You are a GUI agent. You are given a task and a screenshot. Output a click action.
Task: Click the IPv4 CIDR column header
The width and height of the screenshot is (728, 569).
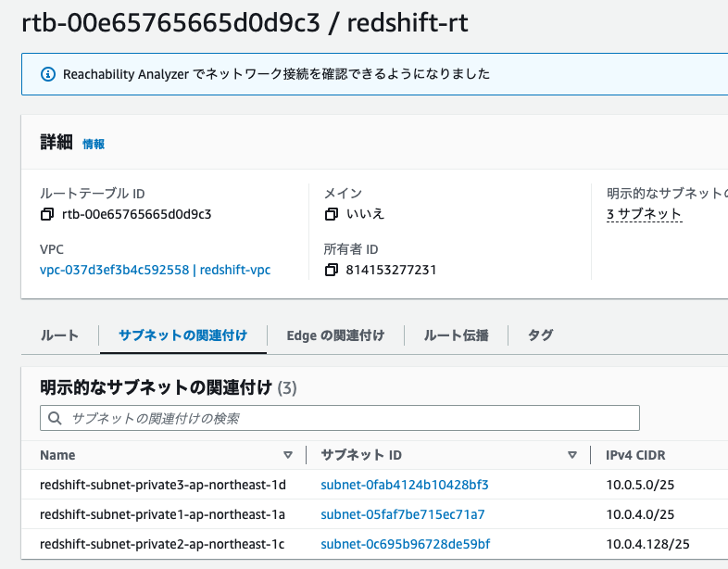point(635,455)
